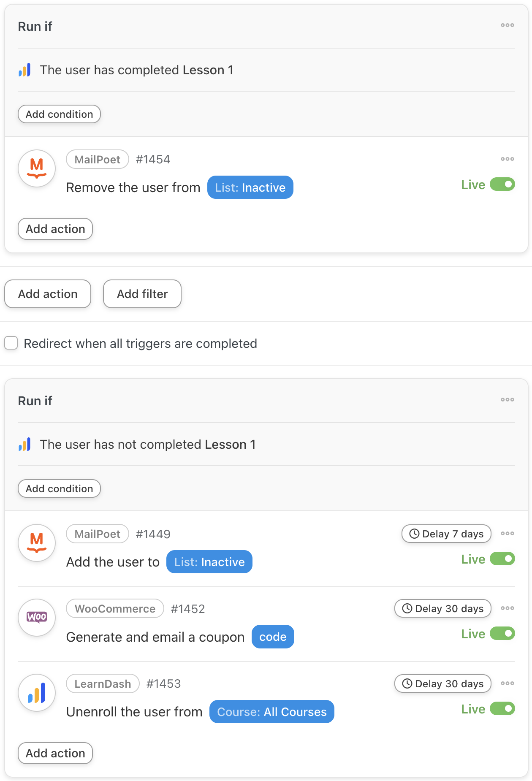
Task: Disable Live toggle on Generate and email coupon
Action: (502, 634)
